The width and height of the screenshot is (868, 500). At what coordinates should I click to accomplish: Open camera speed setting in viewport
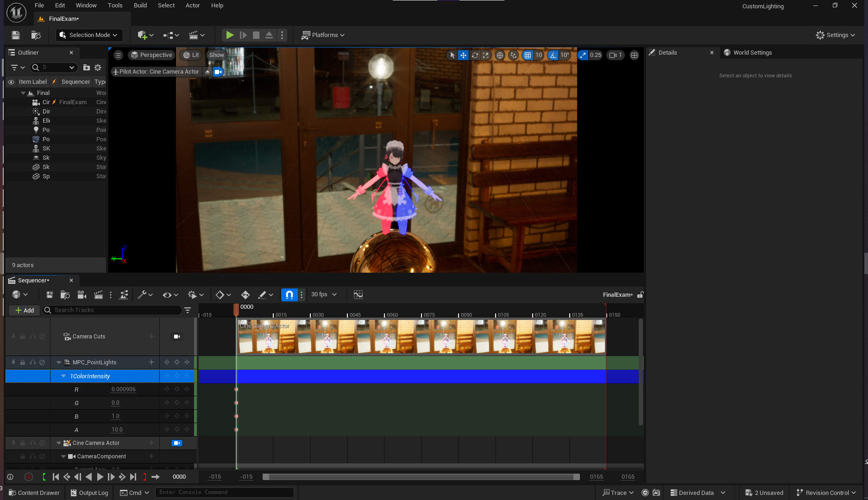(616, 55)
